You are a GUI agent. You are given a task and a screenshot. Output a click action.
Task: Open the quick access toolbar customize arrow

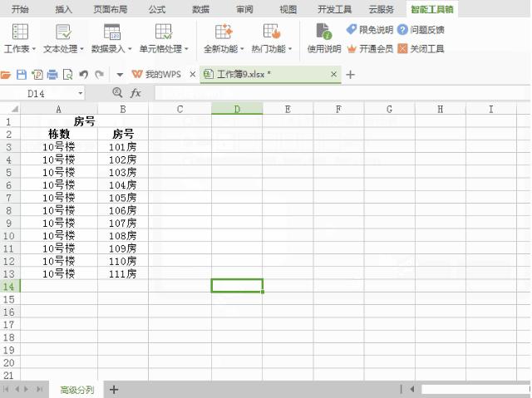[120, 75]
